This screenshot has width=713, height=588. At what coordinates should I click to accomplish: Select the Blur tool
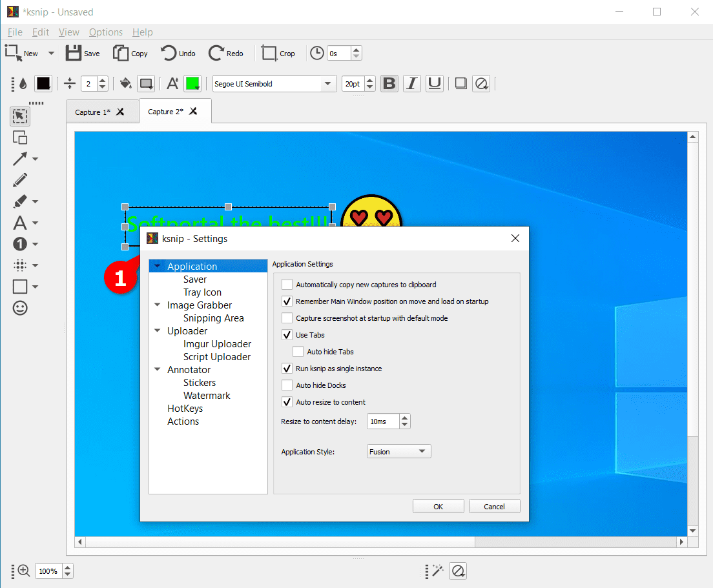20,265
